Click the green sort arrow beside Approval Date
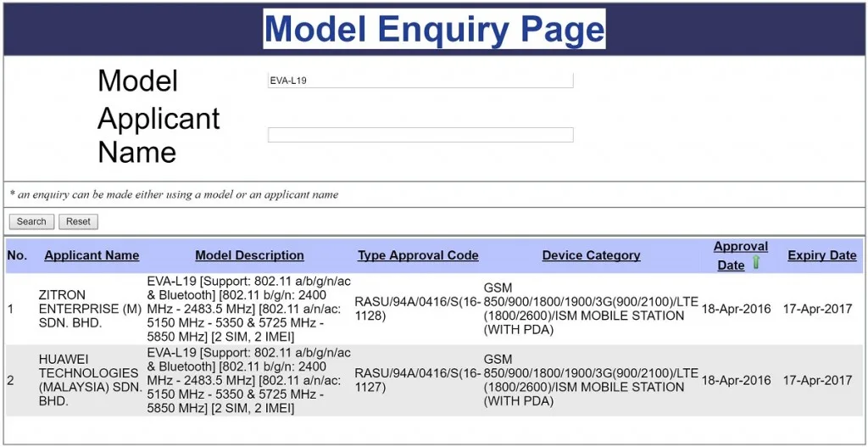This screenshot has width=868, height=447. 755,263
